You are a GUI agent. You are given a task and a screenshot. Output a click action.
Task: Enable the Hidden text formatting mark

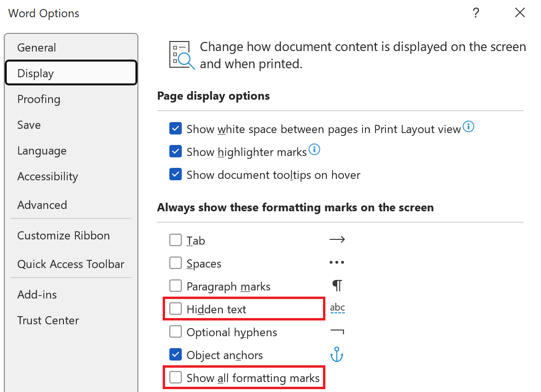[x=176, y=309]
